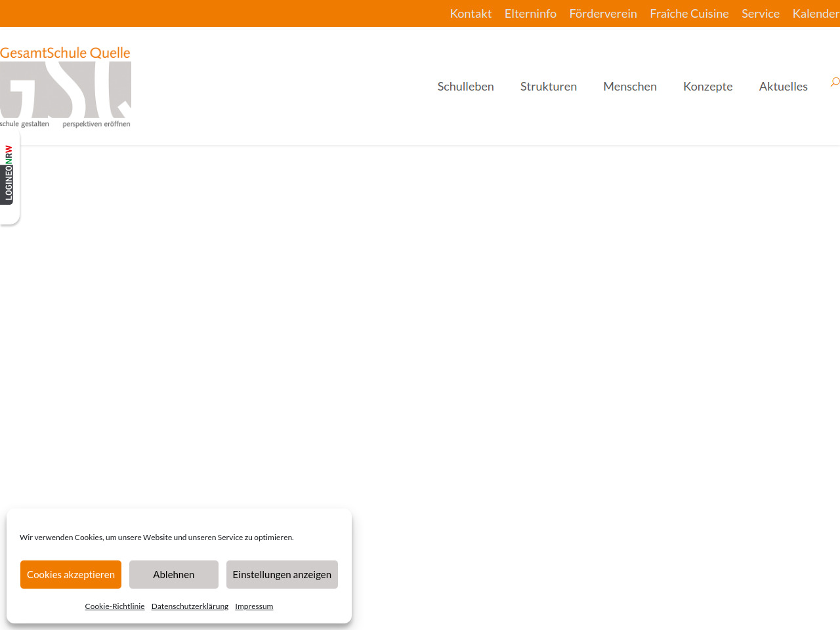
Task: Open the search magnifier icon
Action: (834, 83)
